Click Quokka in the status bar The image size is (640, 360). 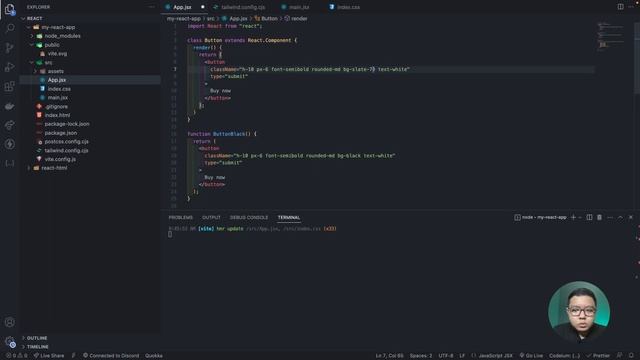pyautogui.click(x=153, y=356)
